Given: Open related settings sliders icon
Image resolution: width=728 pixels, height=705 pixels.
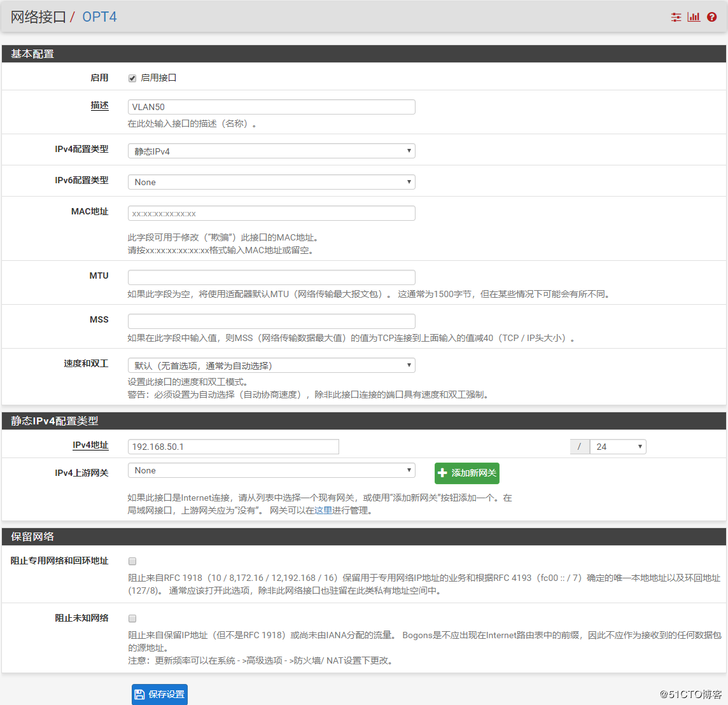Looking at the screenshot, I should coord(676,17).
